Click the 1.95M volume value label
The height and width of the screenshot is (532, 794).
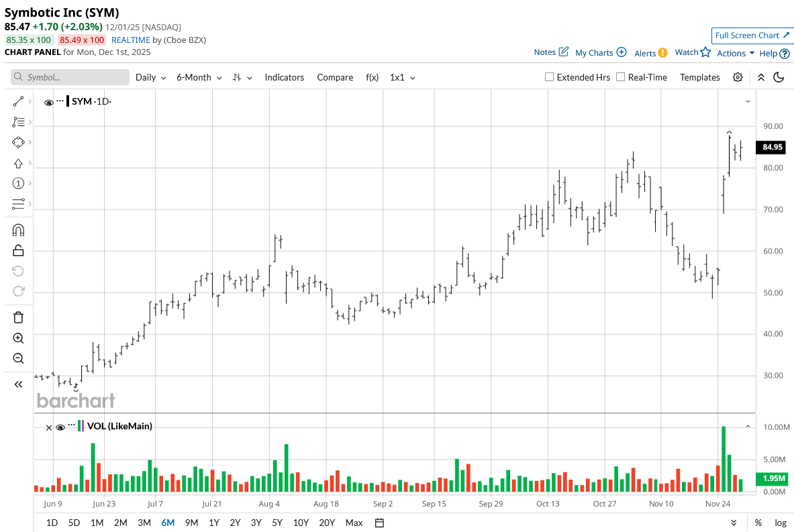[x=771, y=478]
